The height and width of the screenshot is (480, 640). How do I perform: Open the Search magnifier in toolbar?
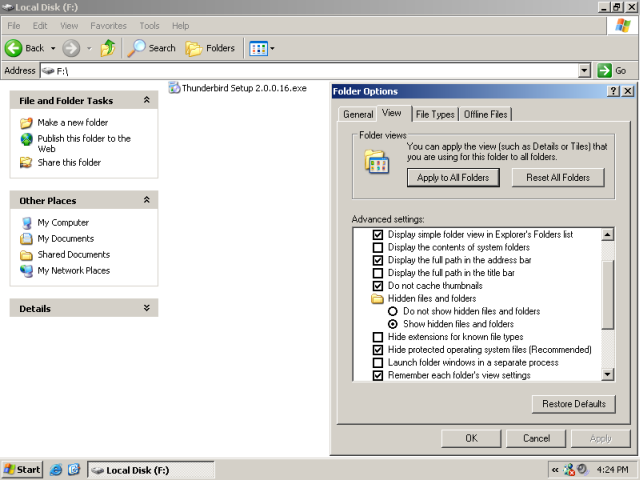point(136,48)
